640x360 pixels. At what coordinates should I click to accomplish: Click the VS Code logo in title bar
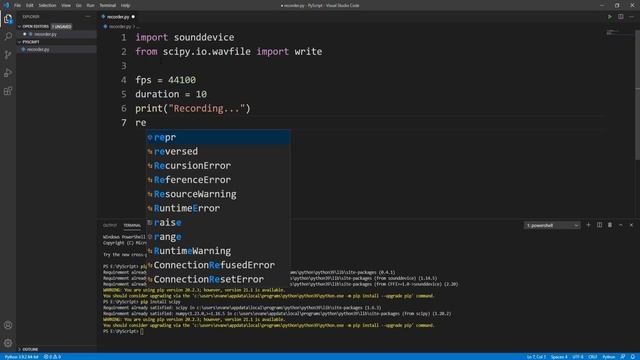(x=6, y=5)
